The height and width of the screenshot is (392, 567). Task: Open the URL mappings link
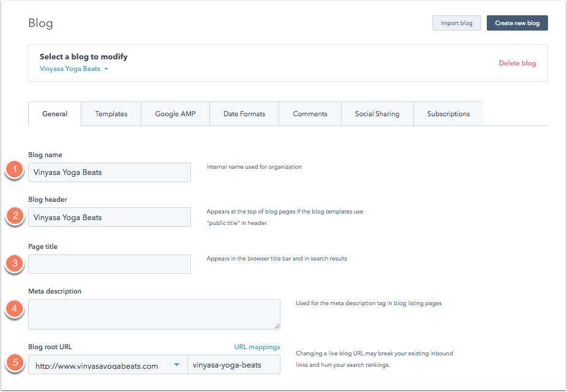tap(257, 347)
